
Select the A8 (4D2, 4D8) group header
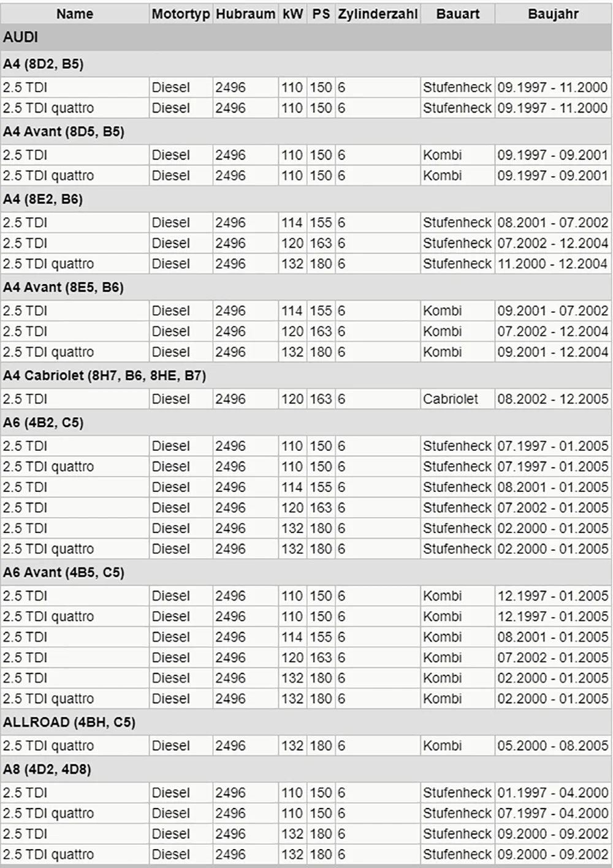click(x=306, y=769)
